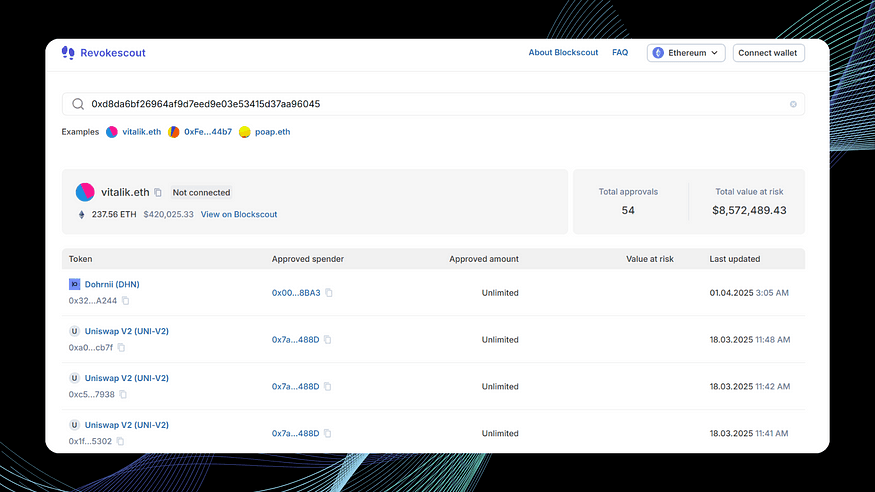
Task: Click the Connect wallet button
Action: coord(768,53)
